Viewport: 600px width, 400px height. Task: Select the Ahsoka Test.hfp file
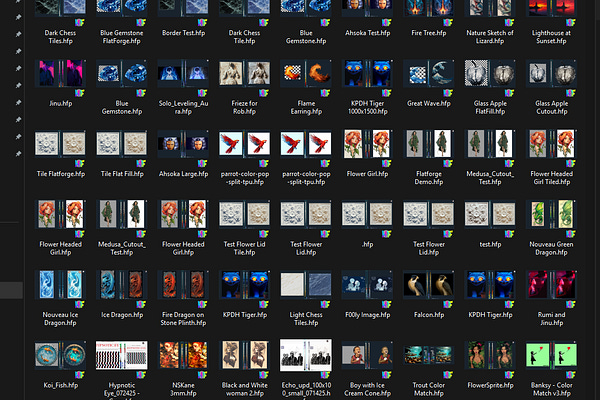tap(367, 19)
